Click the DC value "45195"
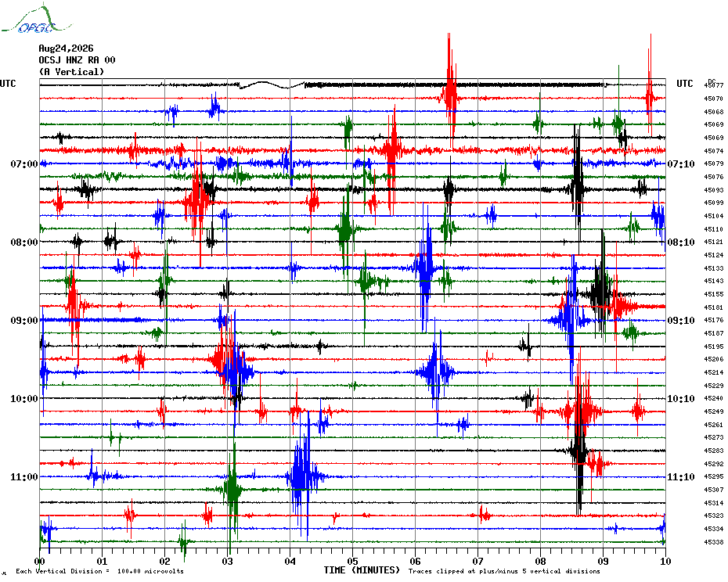The width and height of the screenshot is (728, 582). (714, 347)
